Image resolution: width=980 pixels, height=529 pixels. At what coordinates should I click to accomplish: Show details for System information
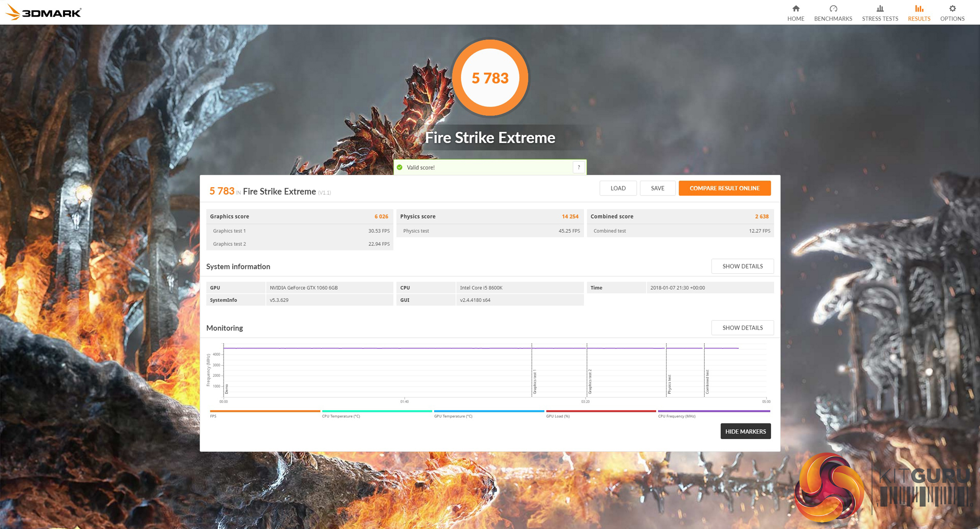tap(742, 266)
